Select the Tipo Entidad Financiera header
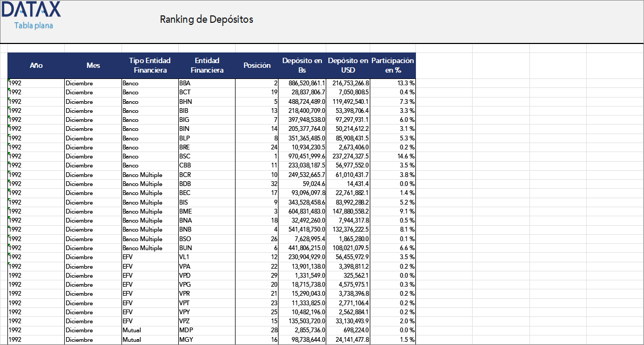644x345 pixels. [150, 65]
